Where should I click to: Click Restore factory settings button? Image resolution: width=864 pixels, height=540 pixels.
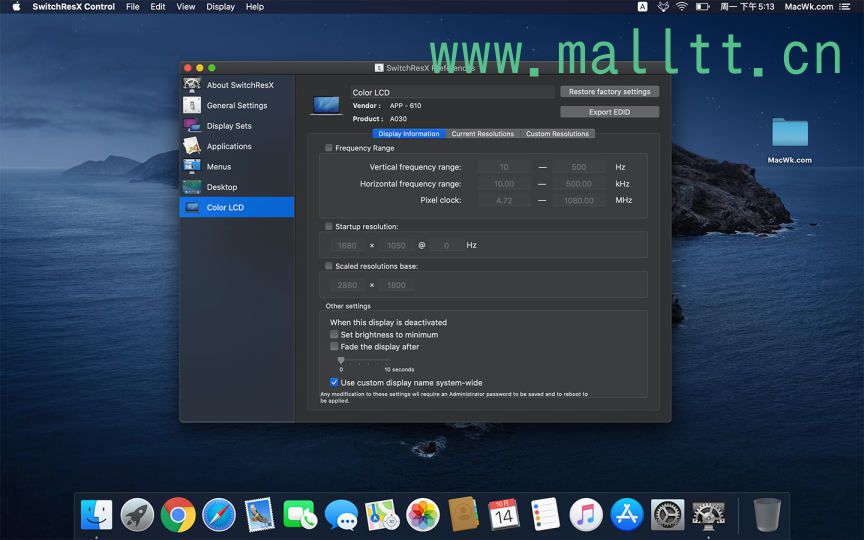coord(609,91)
